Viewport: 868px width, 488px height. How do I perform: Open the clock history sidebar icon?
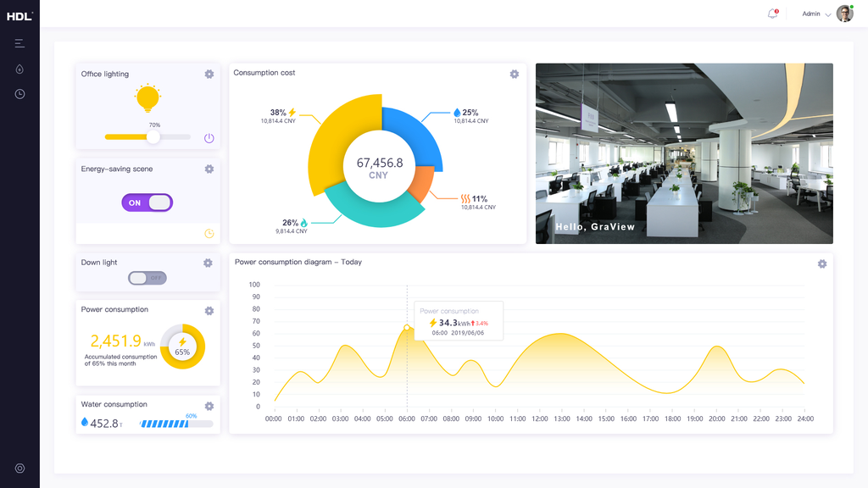coord(19,94)
